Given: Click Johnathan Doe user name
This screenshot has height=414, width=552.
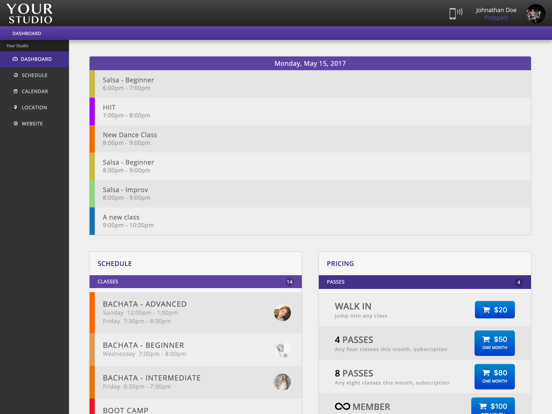Looking at the screenshot, I should pos(496,10).
